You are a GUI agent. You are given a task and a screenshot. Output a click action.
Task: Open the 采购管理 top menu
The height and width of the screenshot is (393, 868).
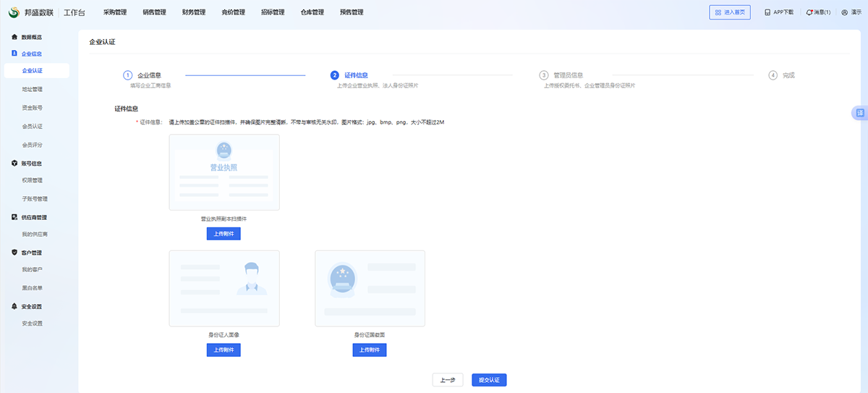tap(115, 12)
